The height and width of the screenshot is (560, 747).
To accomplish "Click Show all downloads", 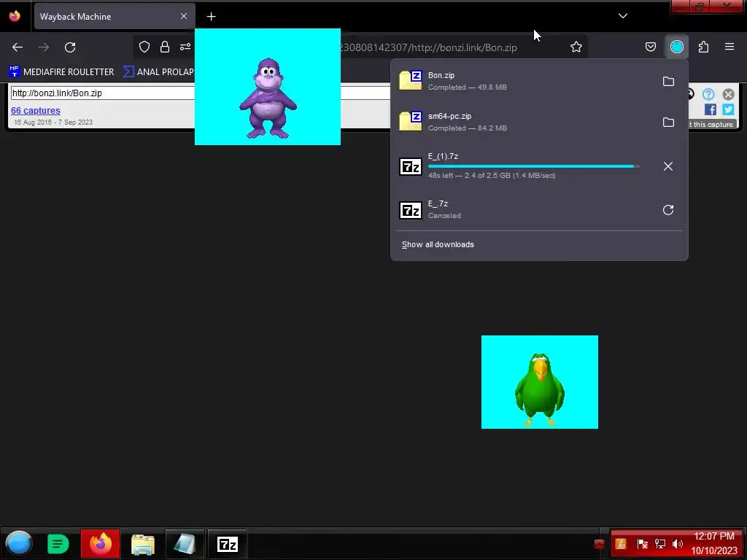I will 438,245.
